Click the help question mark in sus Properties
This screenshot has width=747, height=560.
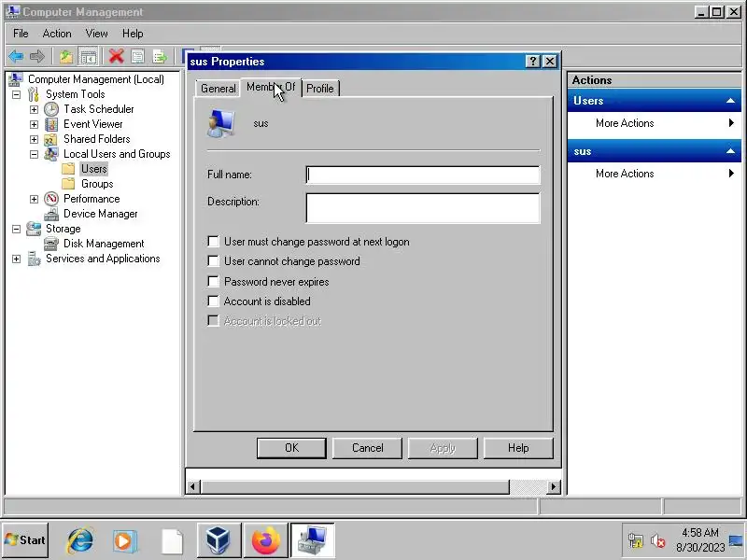[532, 61]
